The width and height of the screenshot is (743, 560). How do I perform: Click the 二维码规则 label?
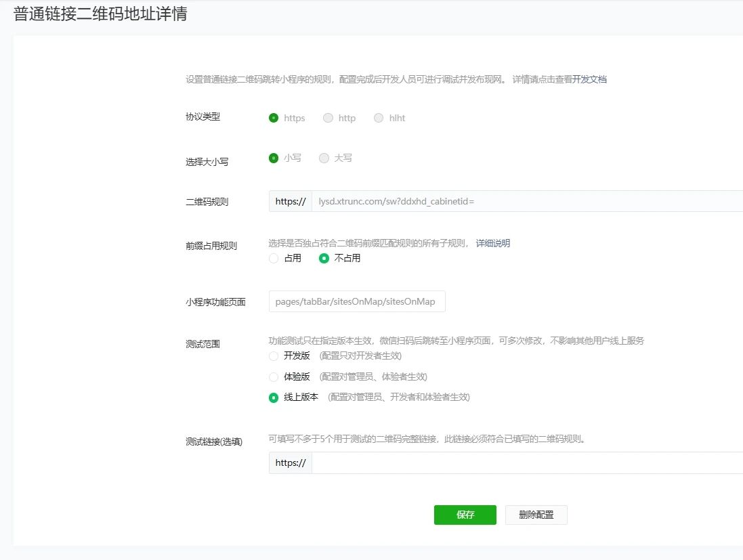tap(207, 202)
